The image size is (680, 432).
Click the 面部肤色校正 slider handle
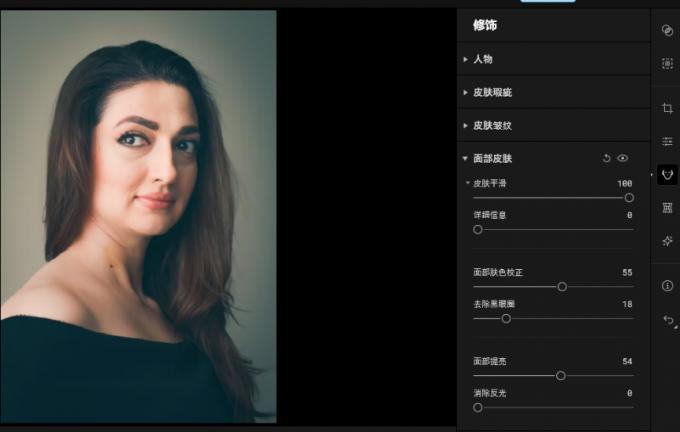point(562,287)
